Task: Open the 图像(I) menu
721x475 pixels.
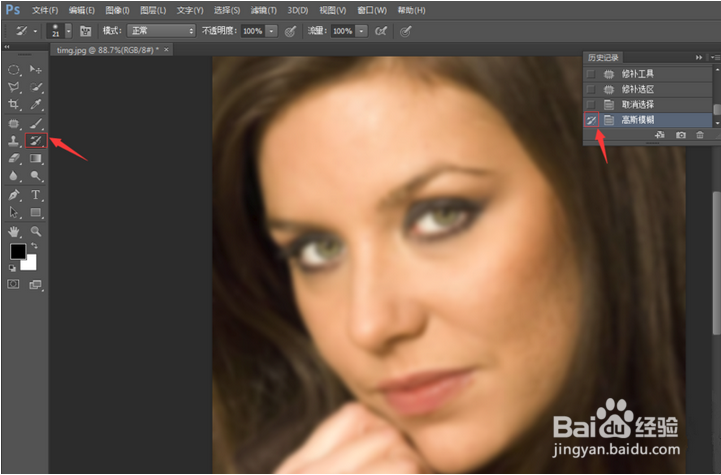Action: (x=117, y=10)
